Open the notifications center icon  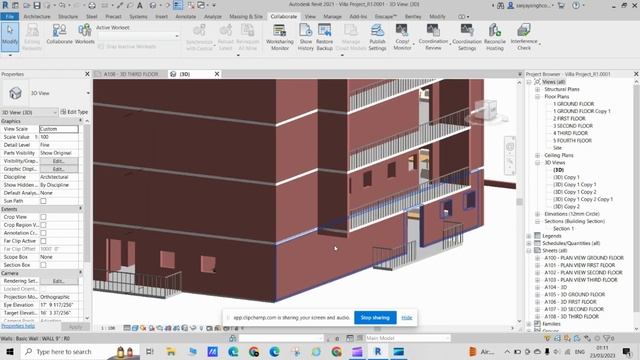[627, 351]
